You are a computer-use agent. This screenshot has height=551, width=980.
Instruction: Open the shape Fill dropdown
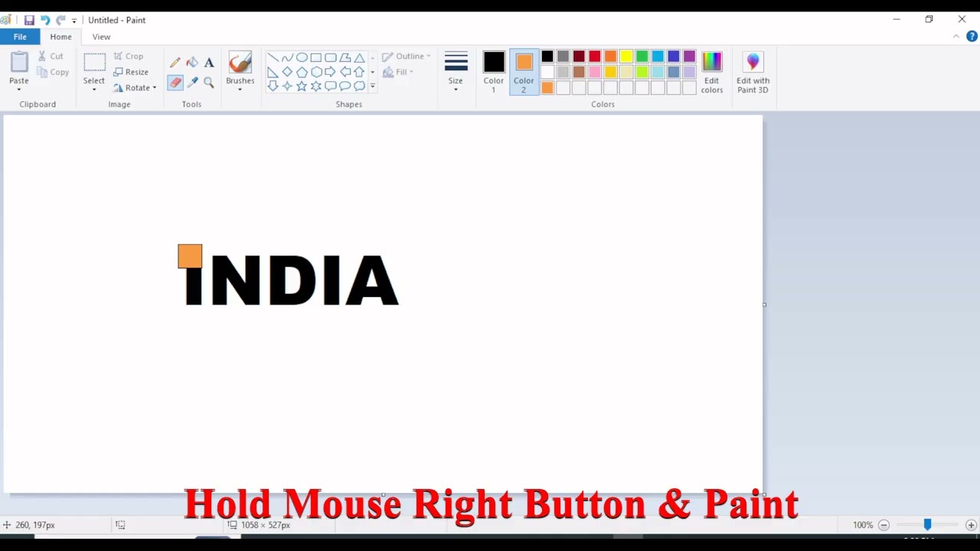click(x=398, y=72)
